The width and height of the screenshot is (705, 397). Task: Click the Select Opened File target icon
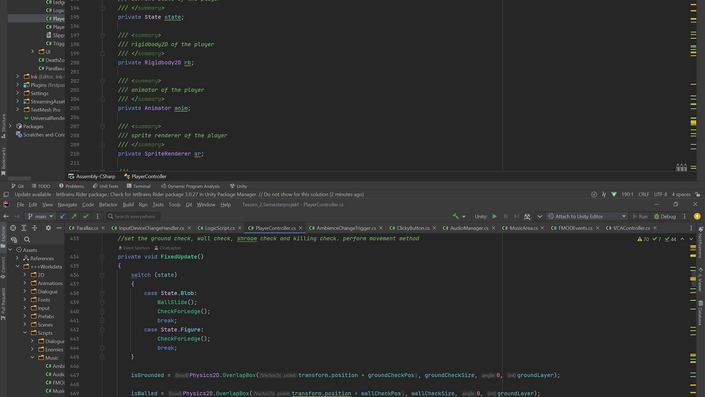click(x=13, y=228)
